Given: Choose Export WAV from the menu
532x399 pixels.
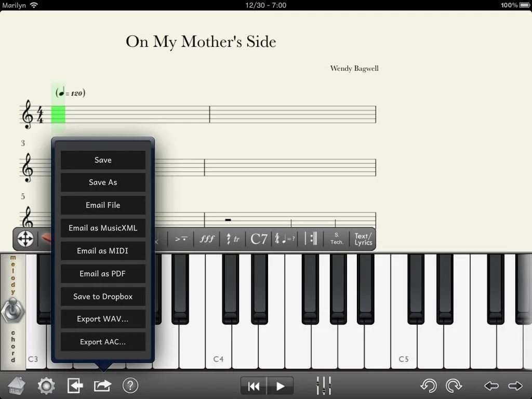Looking at the screenshot, I should (x=103, y=319).
